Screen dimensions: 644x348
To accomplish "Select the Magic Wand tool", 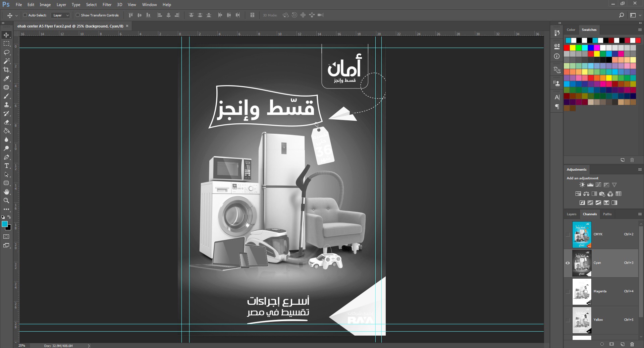I will pyautogui.click(x=6, y=61).
